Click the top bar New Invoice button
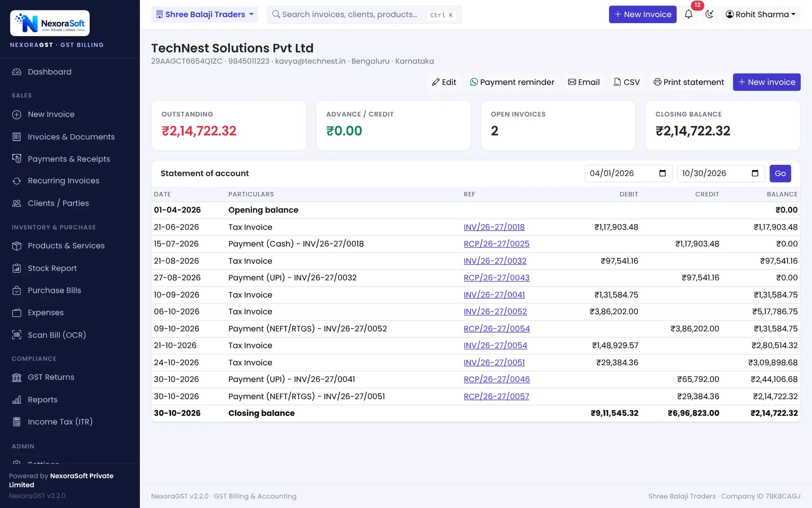 coord(642,14)
